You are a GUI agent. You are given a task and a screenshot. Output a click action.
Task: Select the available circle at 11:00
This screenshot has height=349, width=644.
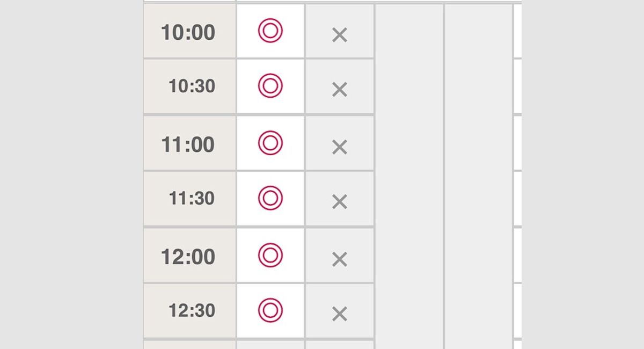270,143
